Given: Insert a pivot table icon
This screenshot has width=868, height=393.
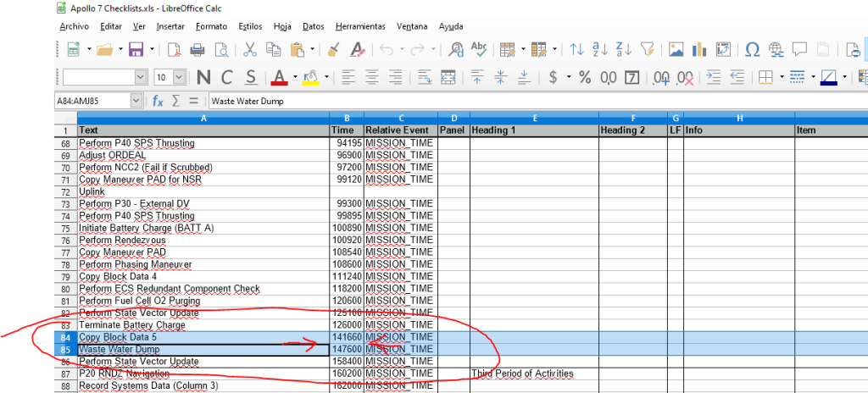Looking at the screenshot, I should tap(723, 50).
